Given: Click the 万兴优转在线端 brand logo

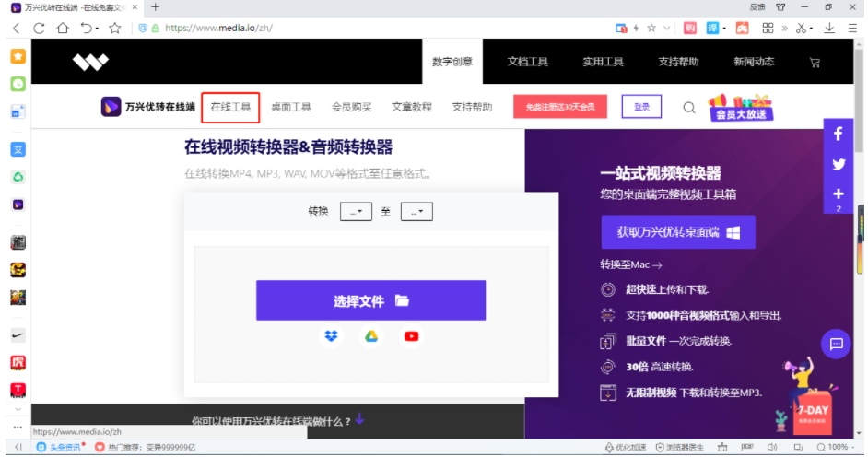Looking at the screenshot, I should click(147, 107).
